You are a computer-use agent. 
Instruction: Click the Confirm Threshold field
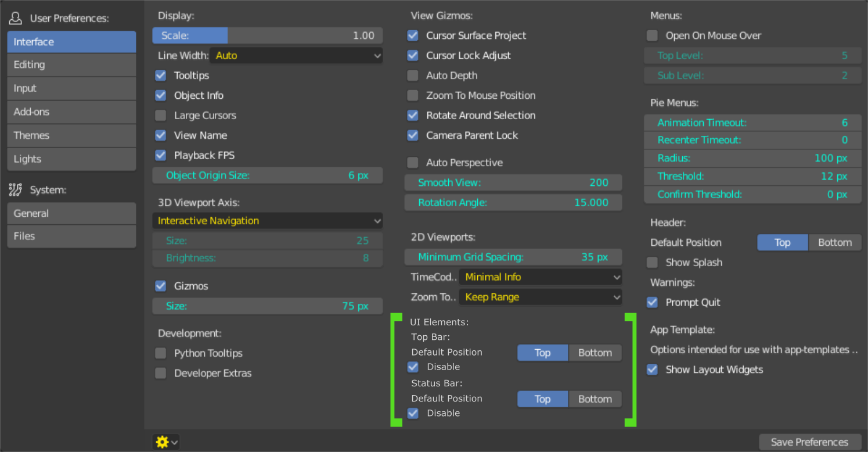point(752,195)
